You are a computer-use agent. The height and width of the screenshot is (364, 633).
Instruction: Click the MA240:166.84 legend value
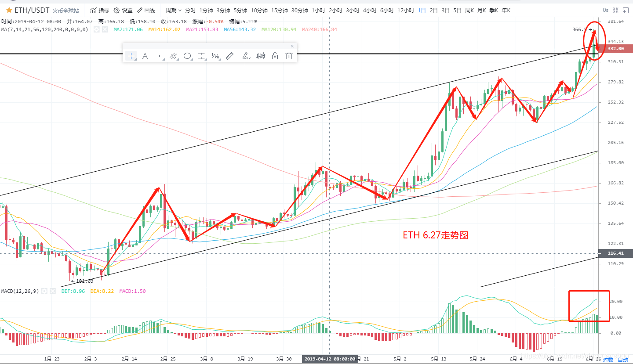coord(320,29)
